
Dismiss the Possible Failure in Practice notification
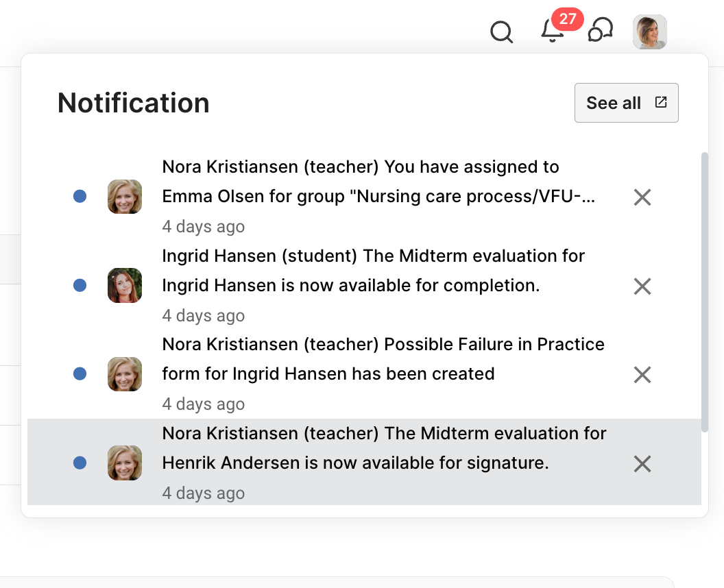(642, 374)
